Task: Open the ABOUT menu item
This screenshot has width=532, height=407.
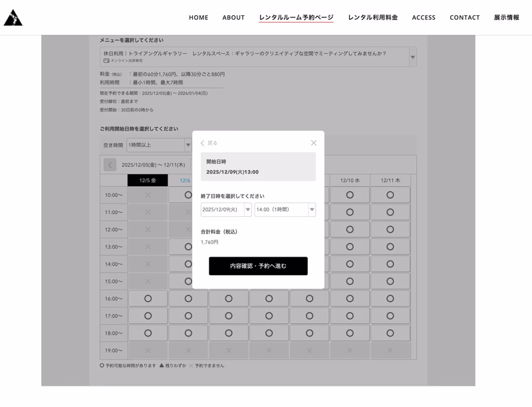Action: coord(233,17)
